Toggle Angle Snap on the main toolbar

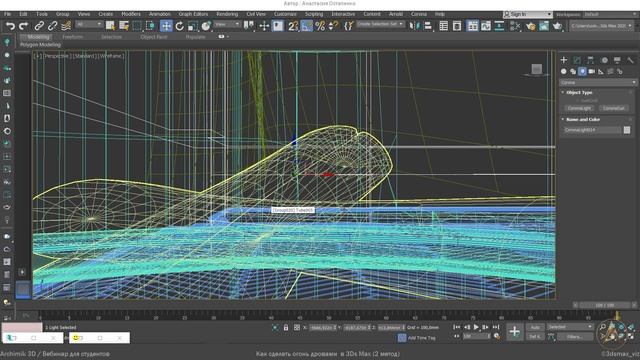307,26
